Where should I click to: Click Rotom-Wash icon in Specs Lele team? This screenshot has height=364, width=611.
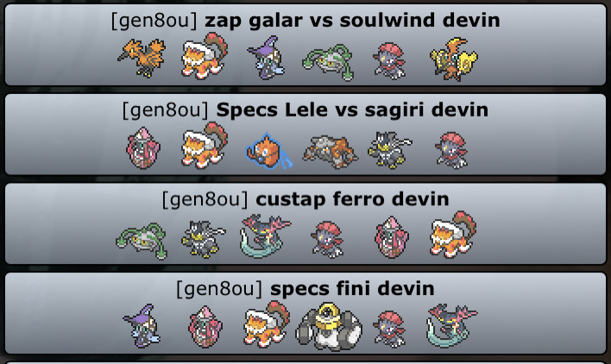pos(268,152)
